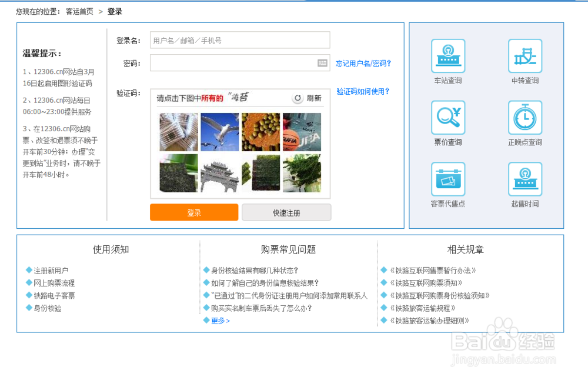Select the green leafy seaweed captcha image
The width and height of the screenshot is (588, 380).
click(302, 174)
